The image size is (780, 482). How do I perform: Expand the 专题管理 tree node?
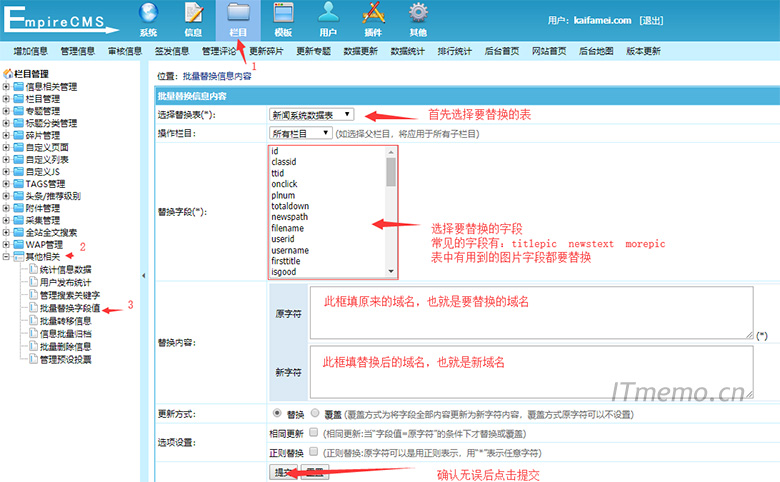click(x=6, y=111)
